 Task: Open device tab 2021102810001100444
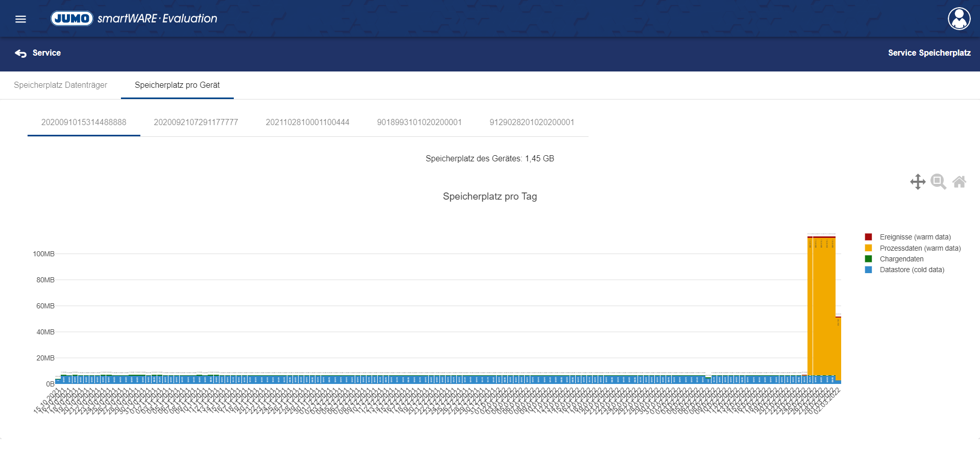tap(307, 123)
